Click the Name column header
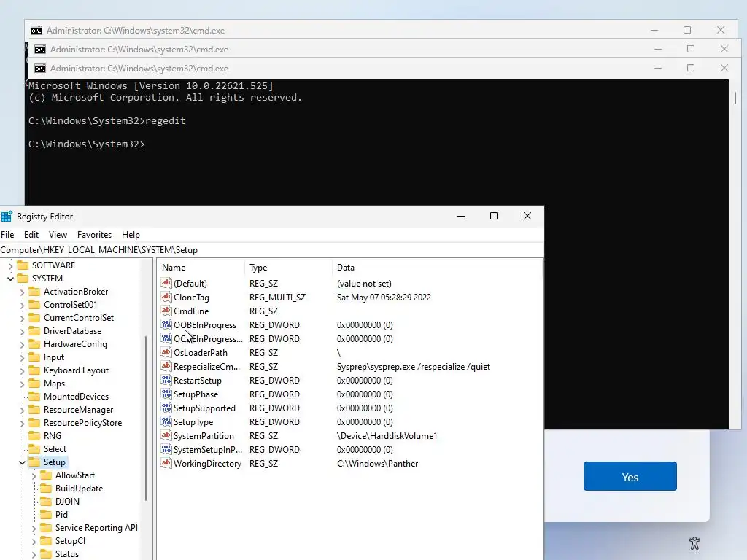This screenshot has height=560, width=747. (201, 268)
